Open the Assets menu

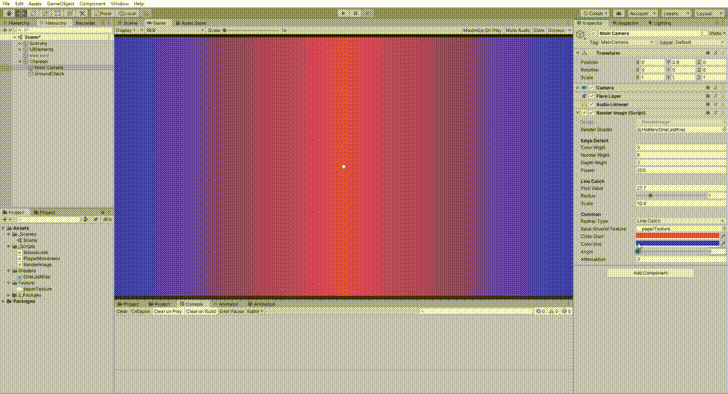[35, 3]
